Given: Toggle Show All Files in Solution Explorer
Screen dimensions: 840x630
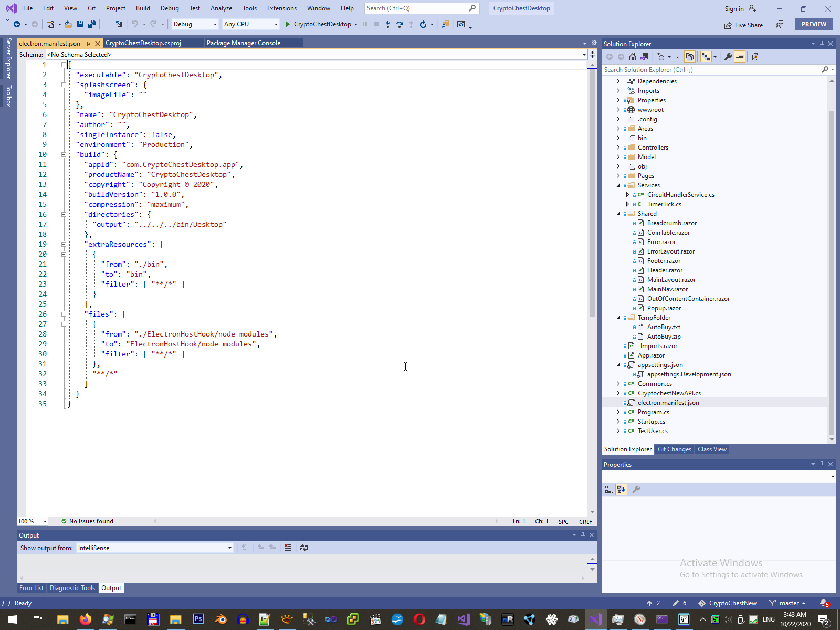Looking at the screenshot, I should (690, 57).
